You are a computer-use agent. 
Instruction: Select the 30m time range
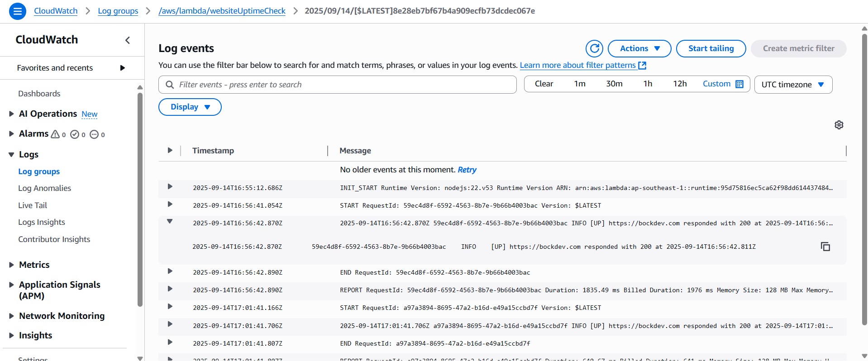coord(614,84)
